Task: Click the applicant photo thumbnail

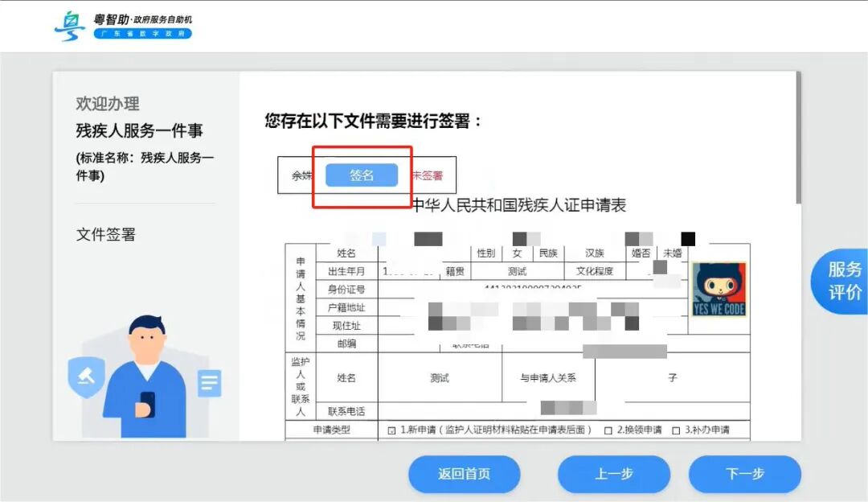Action: tap(719, 289)
